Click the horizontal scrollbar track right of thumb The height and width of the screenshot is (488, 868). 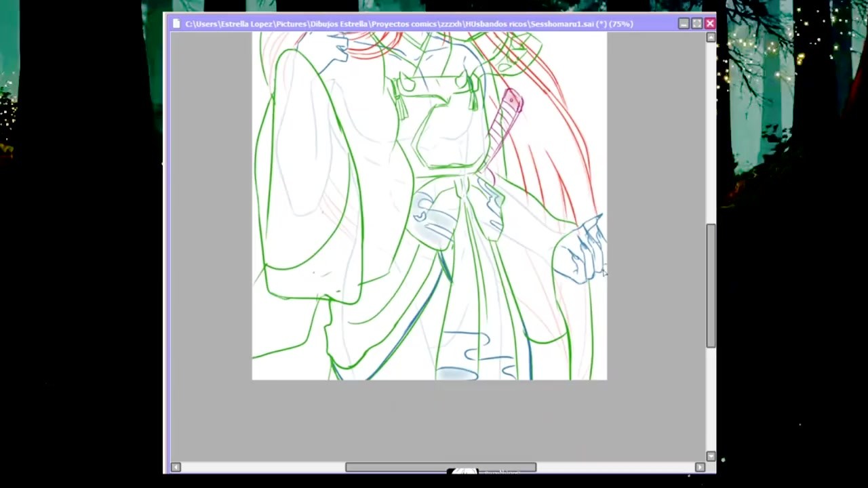[617, 467]
